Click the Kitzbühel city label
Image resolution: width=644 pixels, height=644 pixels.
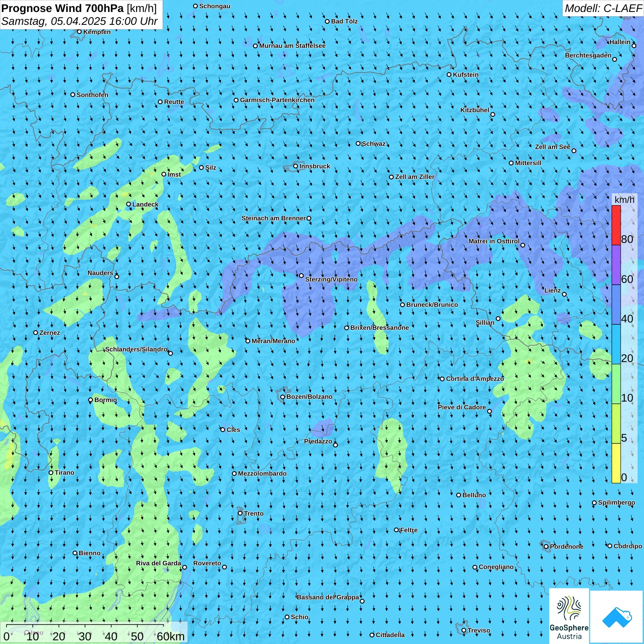point(475,110)
